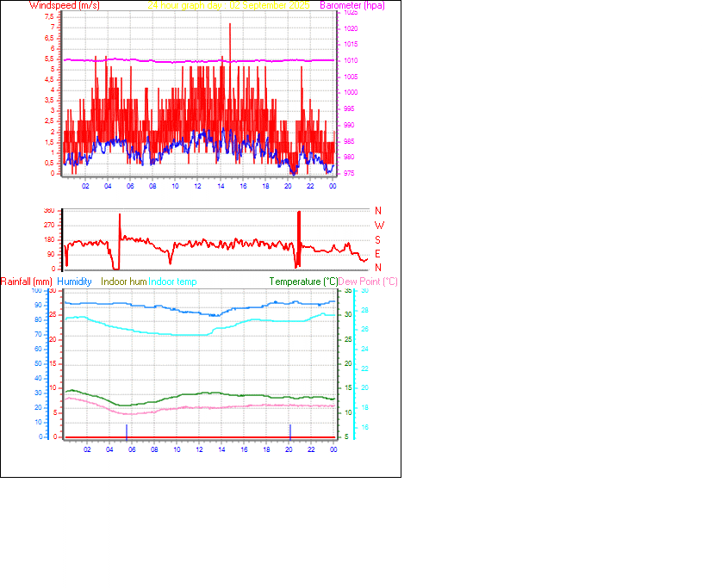Select the "Dew Point (°C)" legend label
The height and width of the screenshot is (588, 703).
[368, 282]
